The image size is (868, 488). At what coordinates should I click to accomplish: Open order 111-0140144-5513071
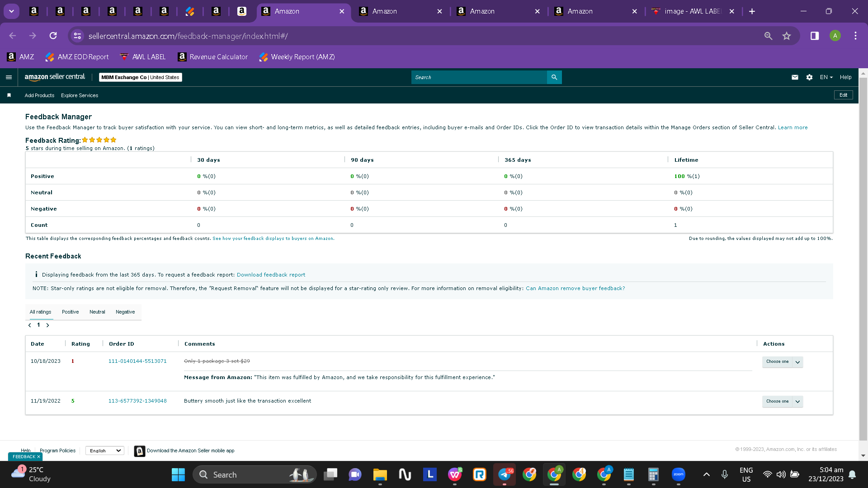137,361
